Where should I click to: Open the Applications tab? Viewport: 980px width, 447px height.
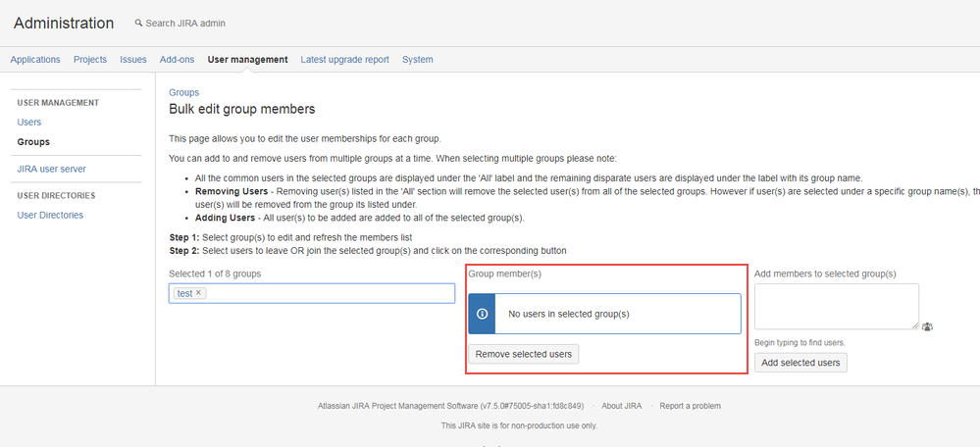(x=35, y=60)
